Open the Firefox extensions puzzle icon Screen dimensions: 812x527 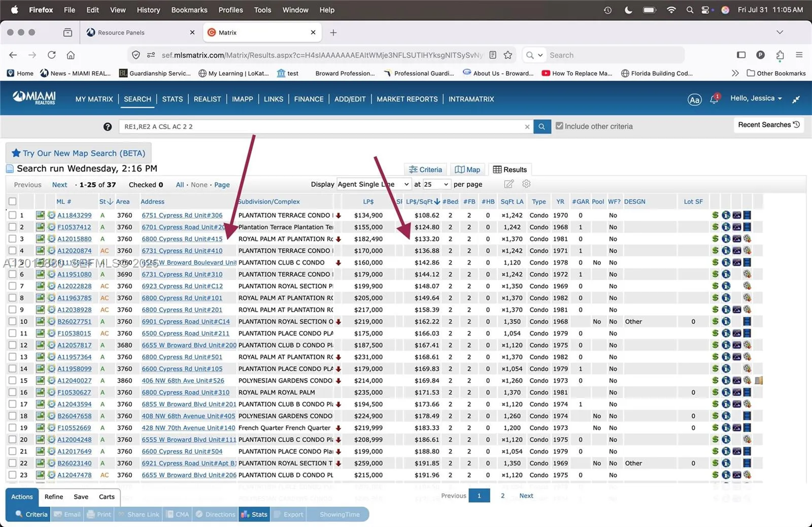[780, 55]
